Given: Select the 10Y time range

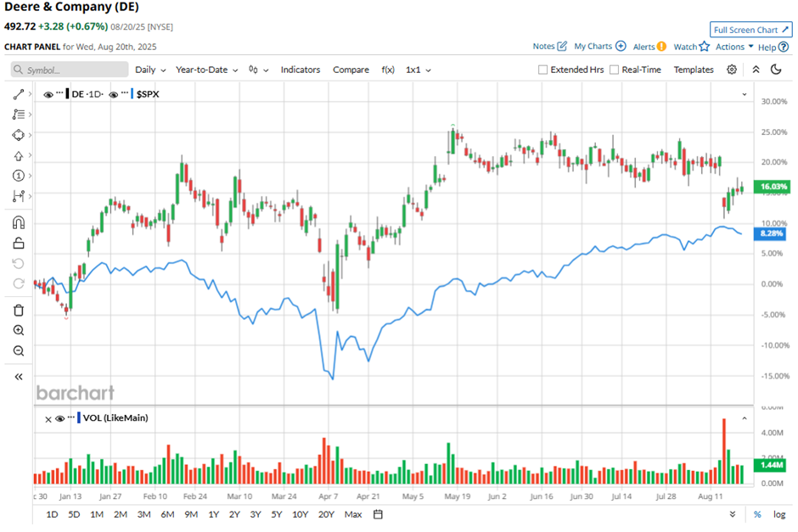Looking at the screenshot, I should coord(301,514).
